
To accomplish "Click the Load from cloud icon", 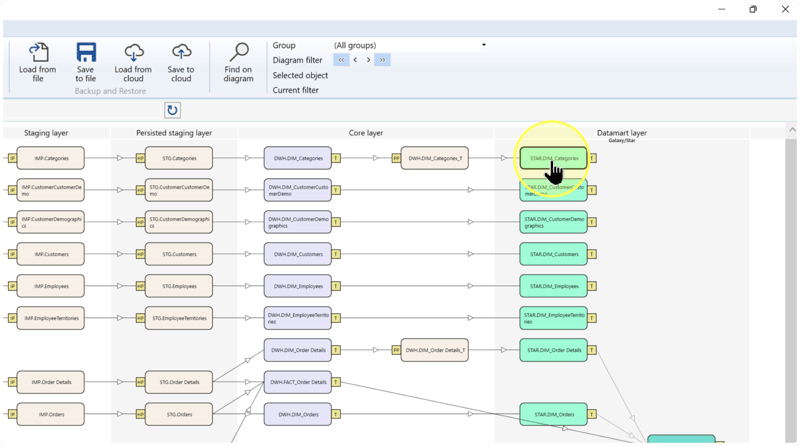I will pyautogui.click(x=134, y=52).
